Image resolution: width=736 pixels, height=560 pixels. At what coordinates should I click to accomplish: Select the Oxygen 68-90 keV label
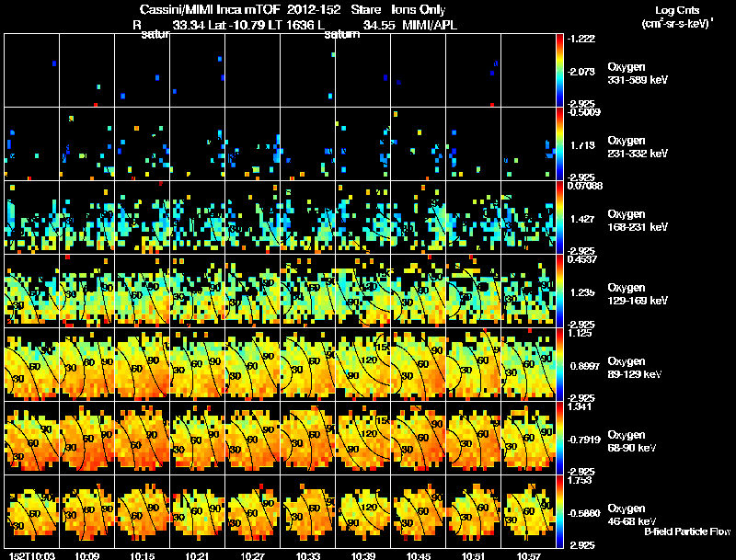click(x=632, y=441)
